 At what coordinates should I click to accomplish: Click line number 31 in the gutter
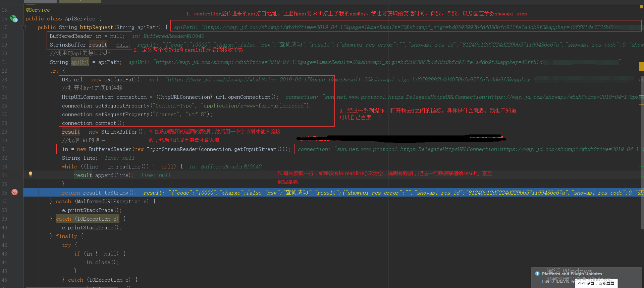coord(4,149)
